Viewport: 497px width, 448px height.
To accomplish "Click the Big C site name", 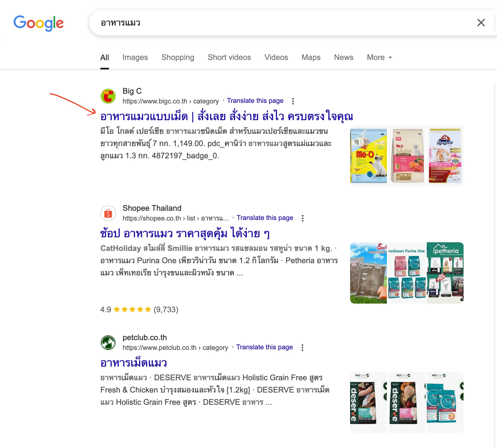I will click(x=132, y=91).
